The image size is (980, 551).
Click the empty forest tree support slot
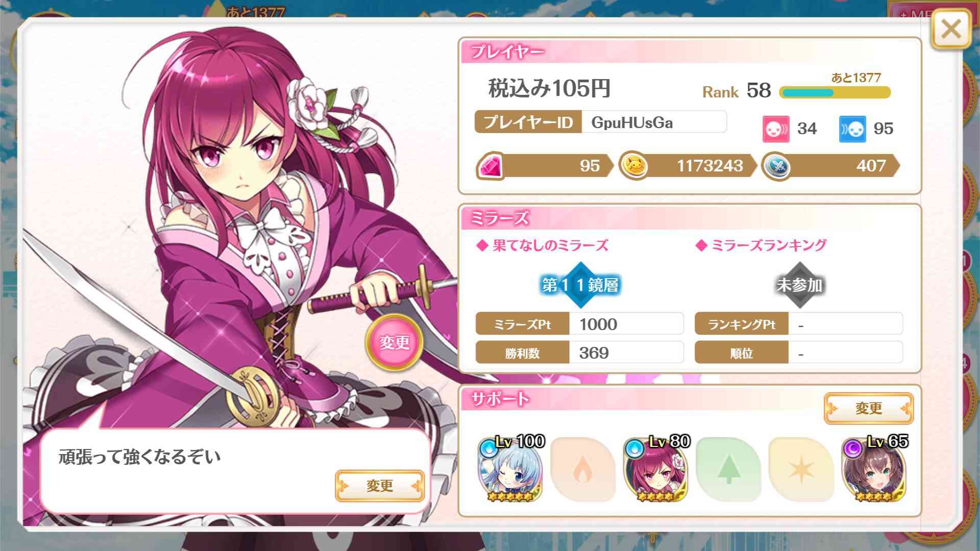(x=728, y=469)
